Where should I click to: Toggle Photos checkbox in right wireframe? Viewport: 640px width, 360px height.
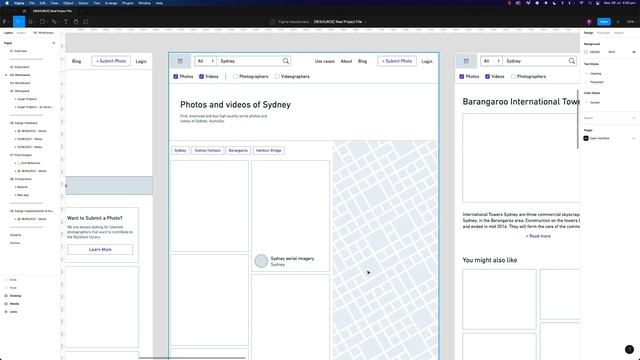[x=462, y=76]
